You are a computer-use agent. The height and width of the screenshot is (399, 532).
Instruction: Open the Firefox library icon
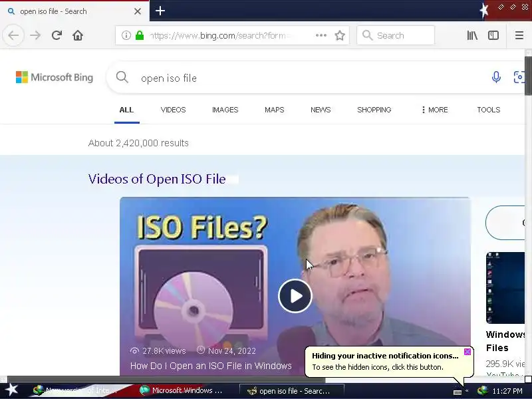[x=472, y=35]
